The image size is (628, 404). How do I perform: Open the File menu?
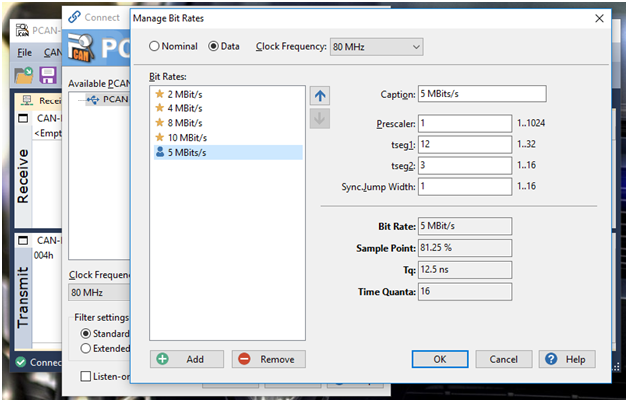click(25, 52)
